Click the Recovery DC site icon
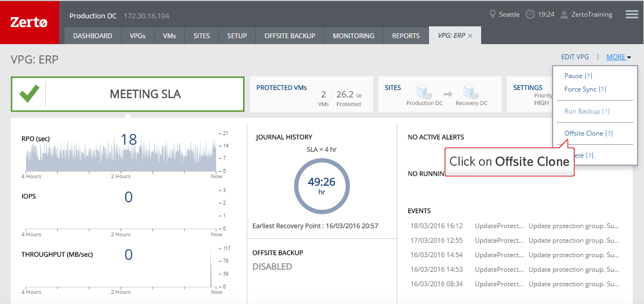This screenshot has width=644, height=304. (471, 91)
